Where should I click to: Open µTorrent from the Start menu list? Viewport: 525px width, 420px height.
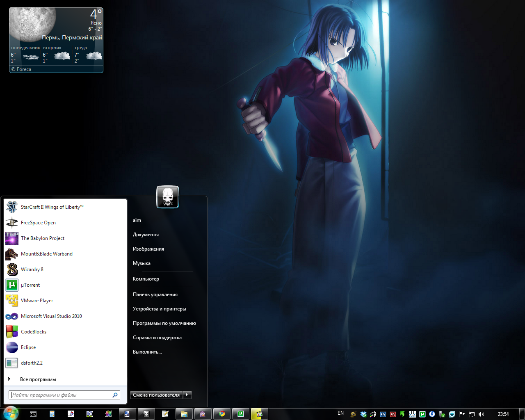(x=30, y=285)
